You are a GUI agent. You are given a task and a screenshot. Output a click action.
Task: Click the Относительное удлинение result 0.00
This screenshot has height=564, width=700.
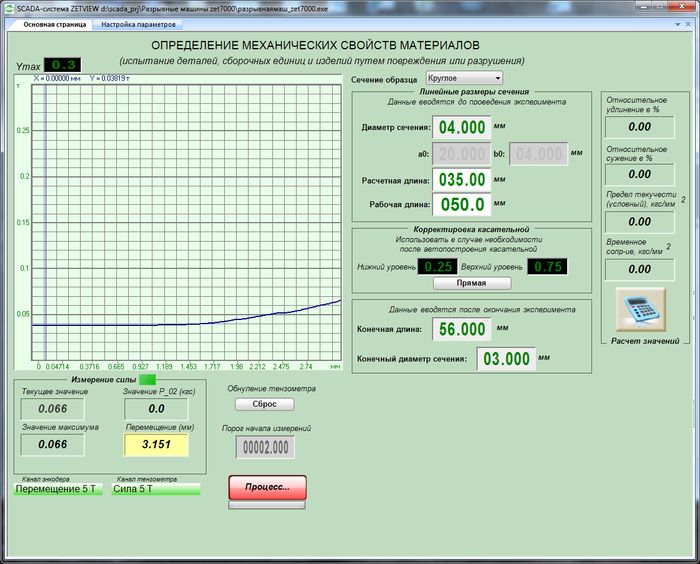tap(639, 127)
